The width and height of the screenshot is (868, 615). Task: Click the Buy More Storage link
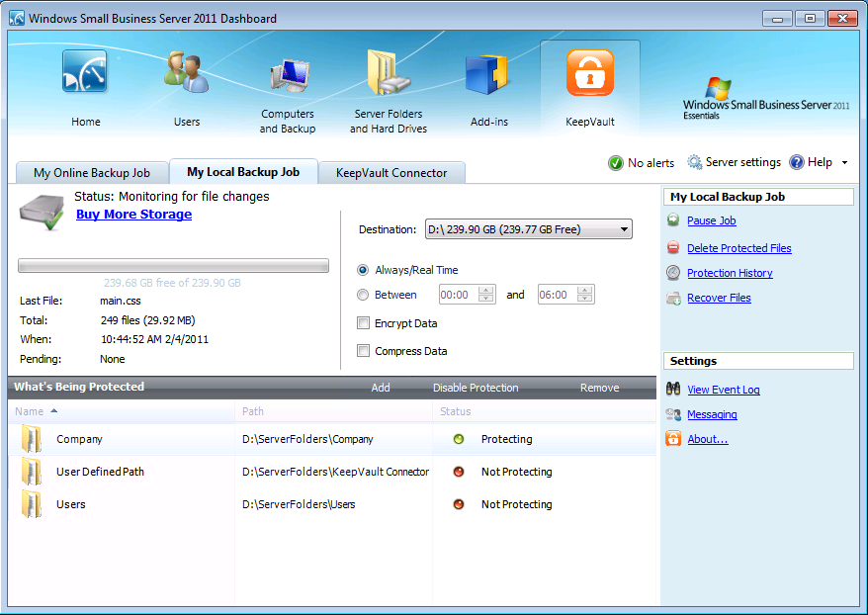pyautogui.click(x=134, y=215)
